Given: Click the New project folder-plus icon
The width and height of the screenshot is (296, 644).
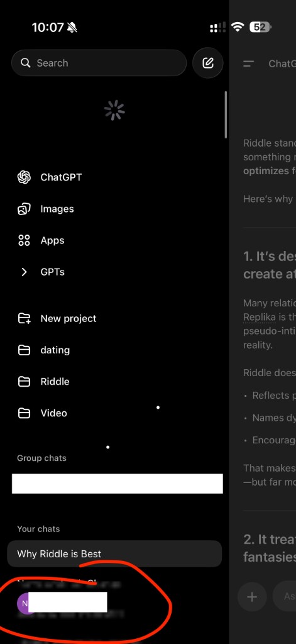Looking at the screenshot, I should point(25,319).
